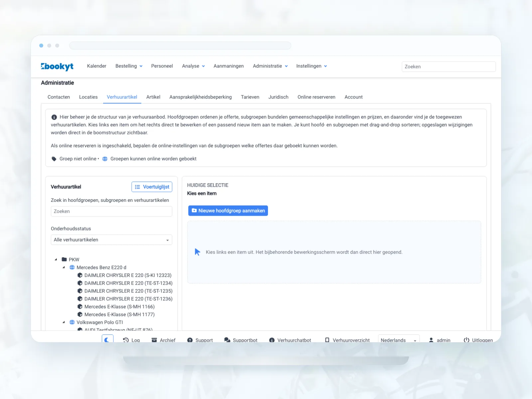Viewport: 532px width, 399px height.
Task: Open the Analyse dropdown menu
Action: tap(194, 66)
